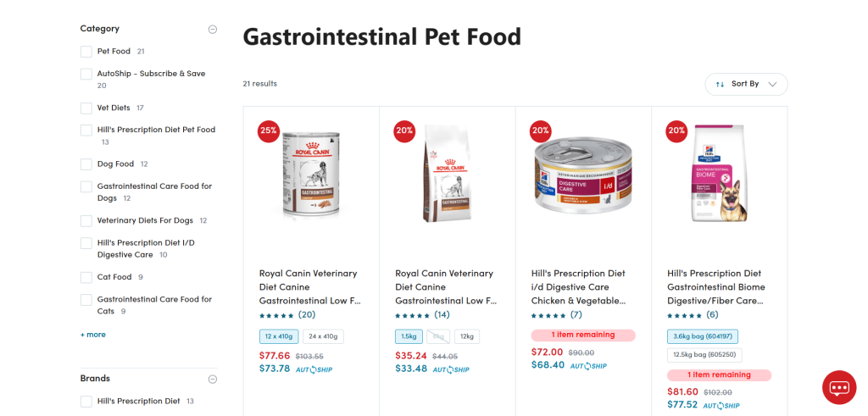Choose the 12kg bag size option
This screenshot has width=868, height=416.
tap(467, 336)
